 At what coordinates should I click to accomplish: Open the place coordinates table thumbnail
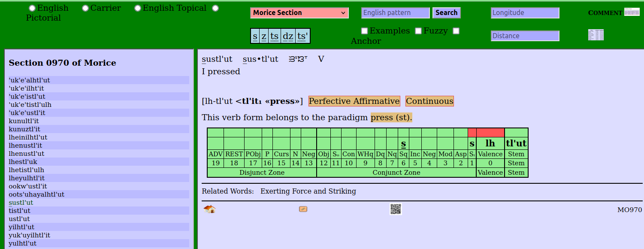click(596, 35)
